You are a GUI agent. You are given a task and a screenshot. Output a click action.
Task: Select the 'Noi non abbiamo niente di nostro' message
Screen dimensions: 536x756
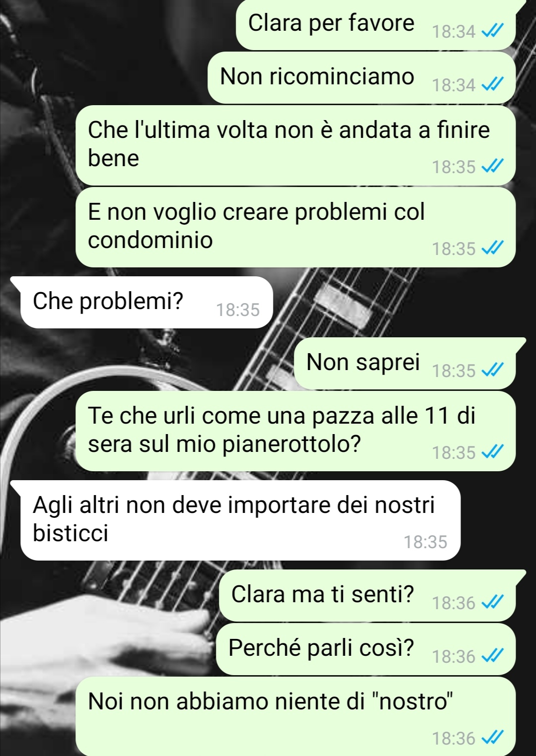295,716
